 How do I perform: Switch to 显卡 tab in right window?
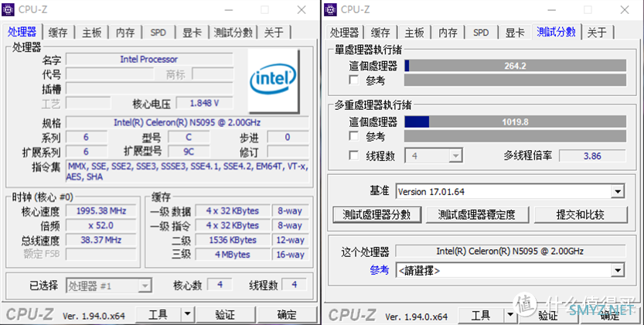coord(515,32)
